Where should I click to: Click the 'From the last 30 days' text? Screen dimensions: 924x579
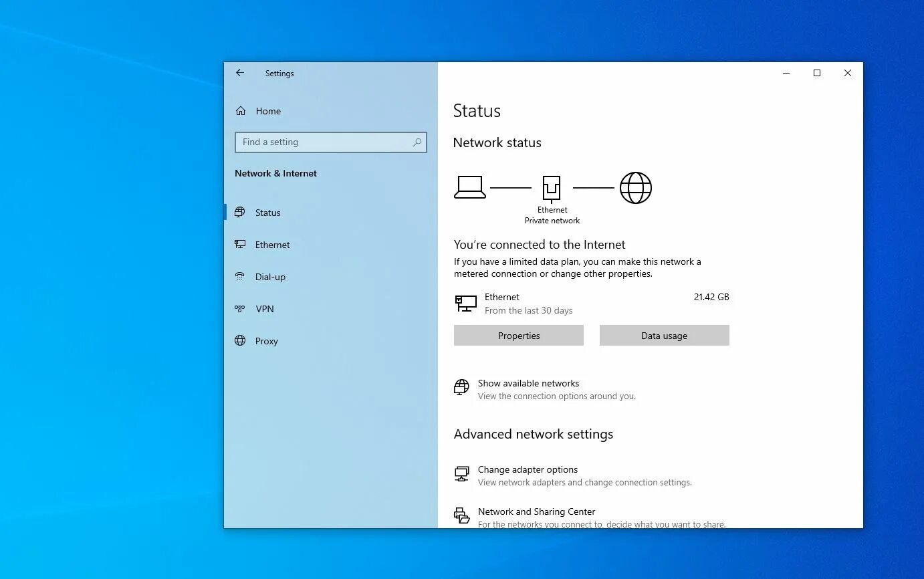(529, 310)
